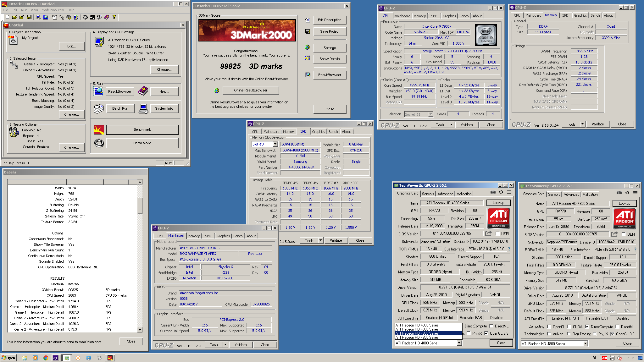644x362 pixels.
Task: Open the MadOnion.com menu in 3DMark2000
Action: (53, 10)
